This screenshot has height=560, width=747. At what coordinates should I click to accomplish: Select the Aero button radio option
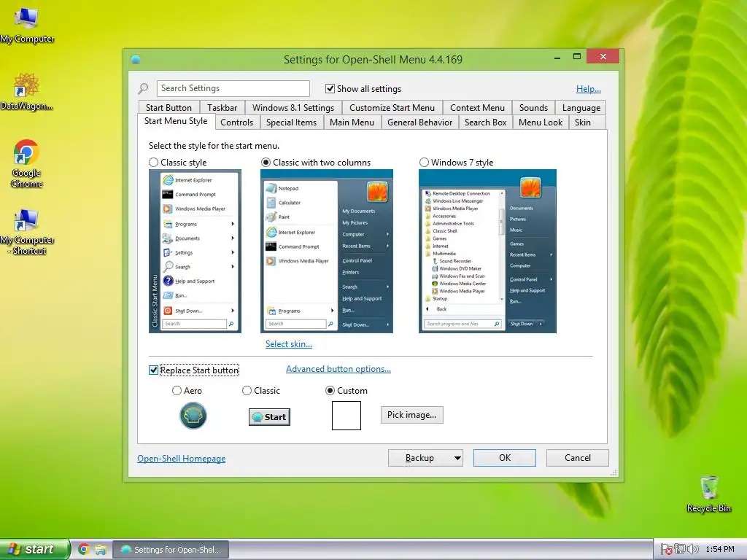pos(177,391)
